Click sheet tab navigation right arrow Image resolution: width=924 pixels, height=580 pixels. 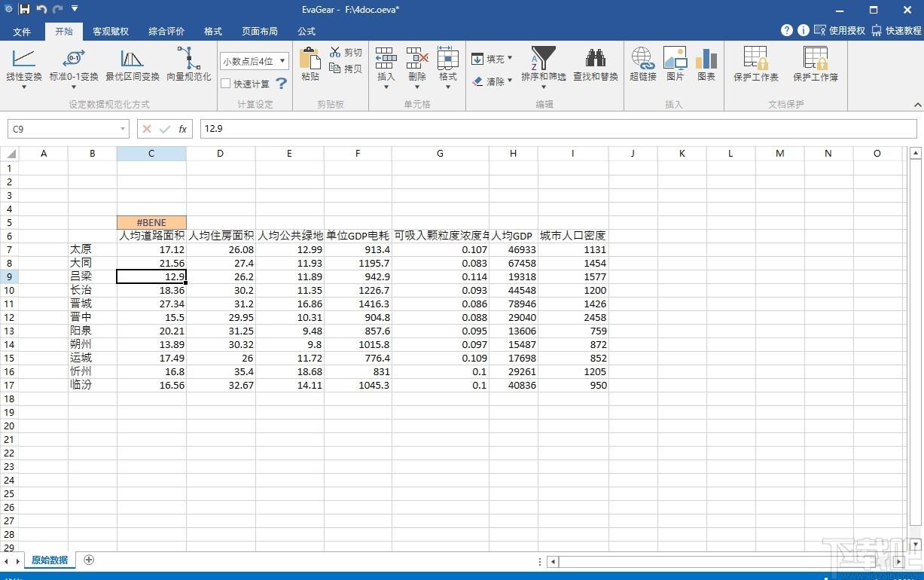(17, 561)
